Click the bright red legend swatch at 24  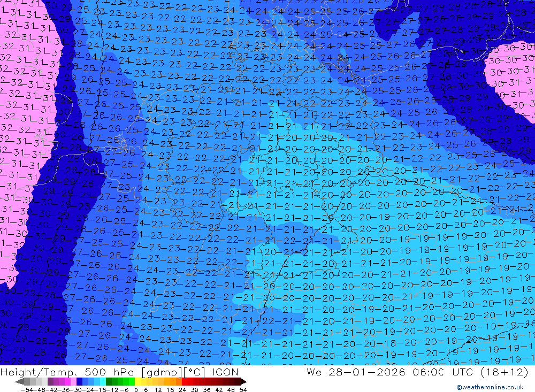click(x=185, y=381)
